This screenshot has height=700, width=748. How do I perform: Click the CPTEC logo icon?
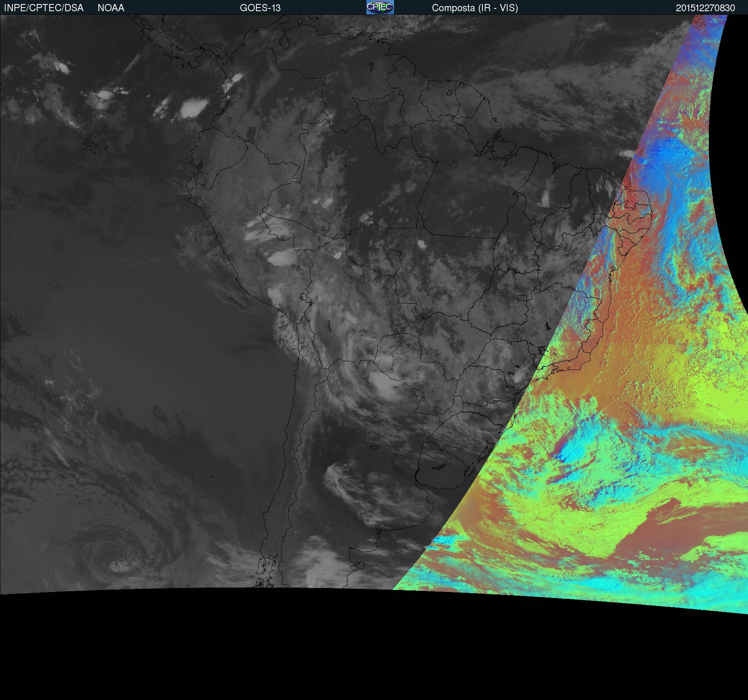380,7
